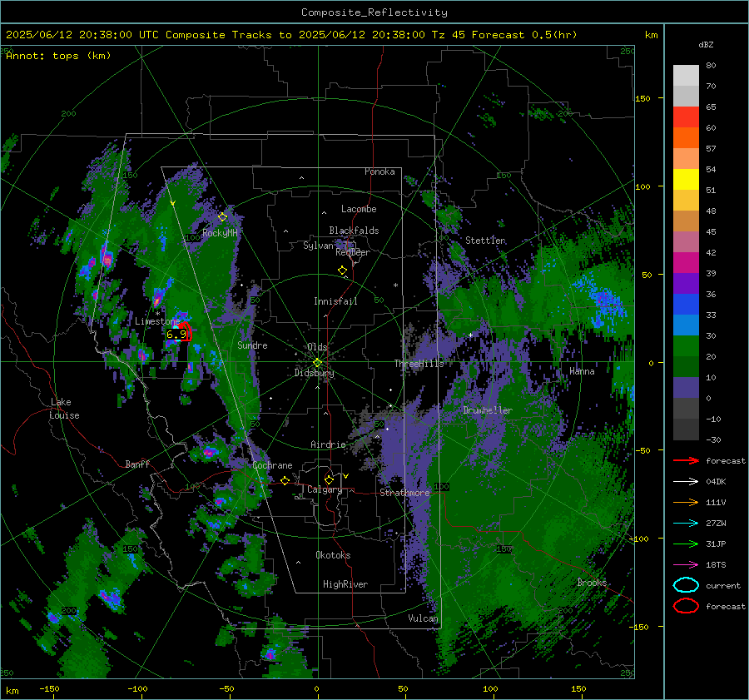Click the bright green 30 dBZ swatch

pyautogui.click(x=686, y=345)
